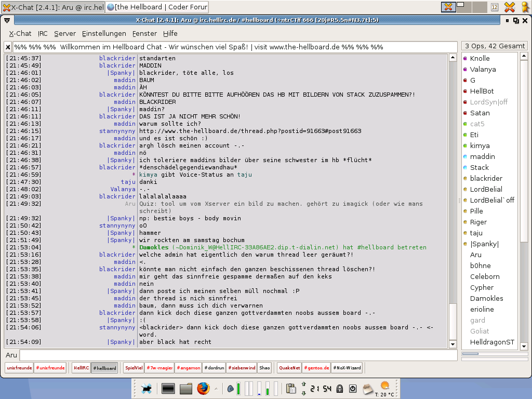Open the calendar icon in the top panel

pos(495,7)
